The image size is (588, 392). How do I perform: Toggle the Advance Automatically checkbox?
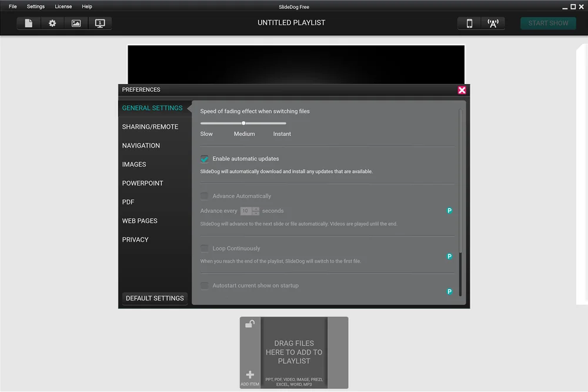[x=205, y=196]
